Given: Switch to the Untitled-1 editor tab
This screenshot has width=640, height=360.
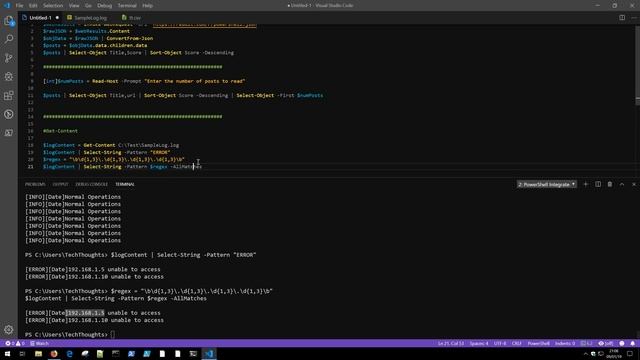Looking at the screenshot, I should tap(40, 18).
